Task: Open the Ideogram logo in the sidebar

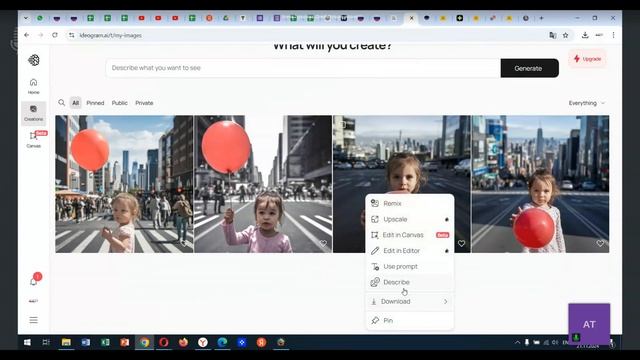Action: point(34,60)
